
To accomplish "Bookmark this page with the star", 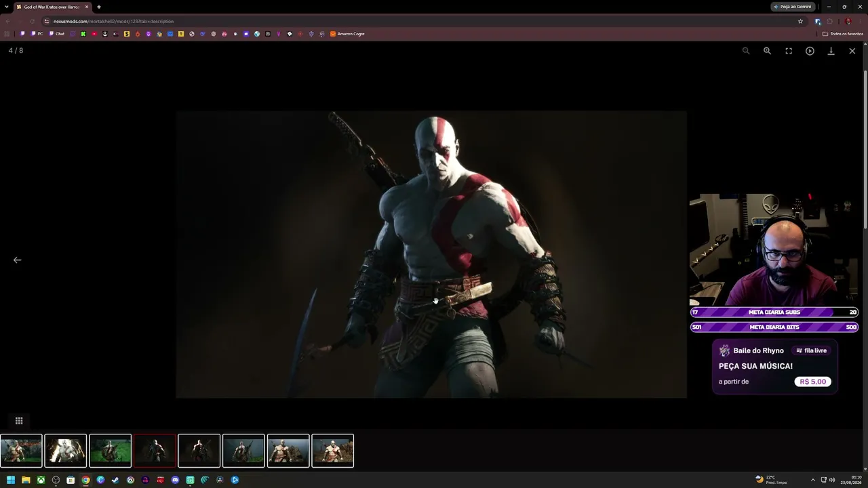I will coord(800,21).
